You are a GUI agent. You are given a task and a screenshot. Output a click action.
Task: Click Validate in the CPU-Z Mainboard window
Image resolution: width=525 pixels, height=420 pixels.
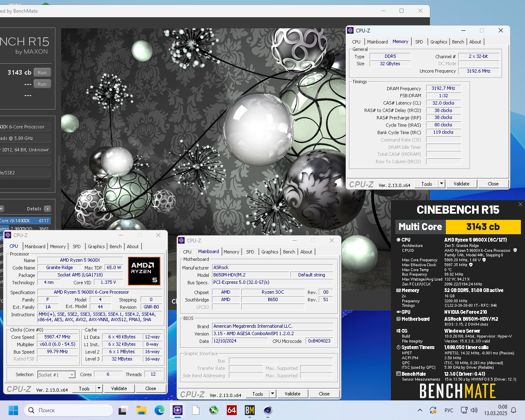[x=292, y=394]
